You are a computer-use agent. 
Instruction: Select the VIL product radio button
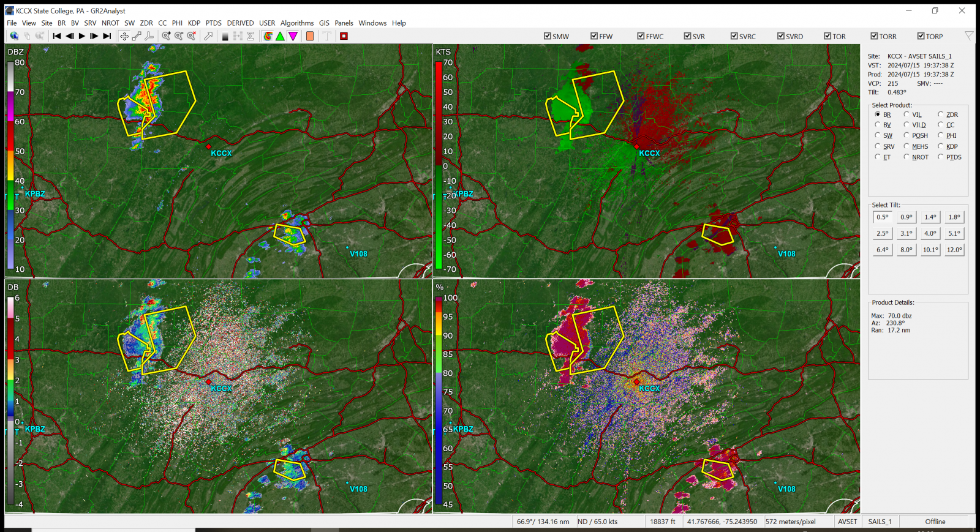point(907,114)
